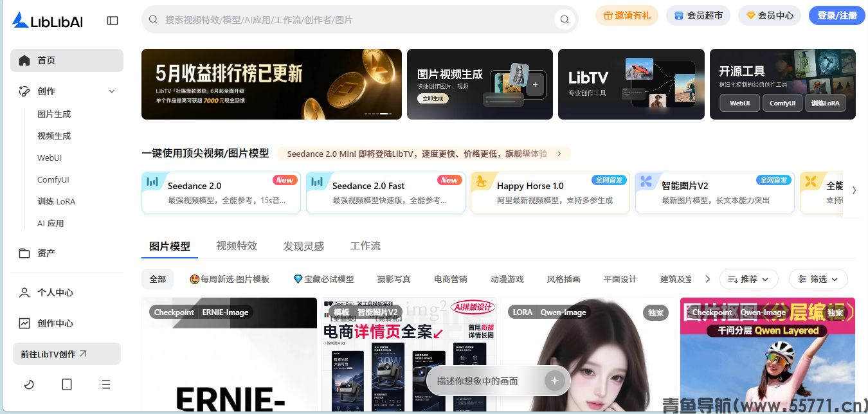
Task: Click the 前往LibTV创作 button
Action: click(67, 354)
